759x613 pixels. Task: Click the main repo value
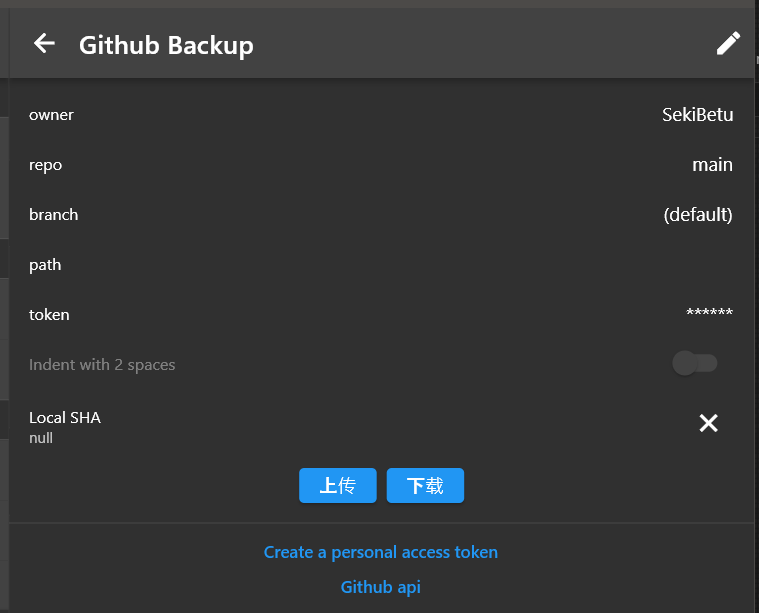pyautogui.click(x=712, y=165)
